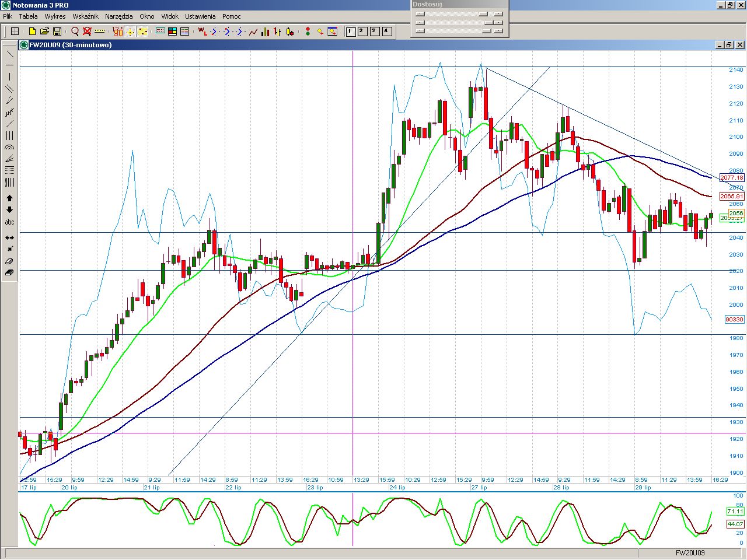Click the bar chart type icon
This screenshot has width=747, height=560.
click(265, 32)
